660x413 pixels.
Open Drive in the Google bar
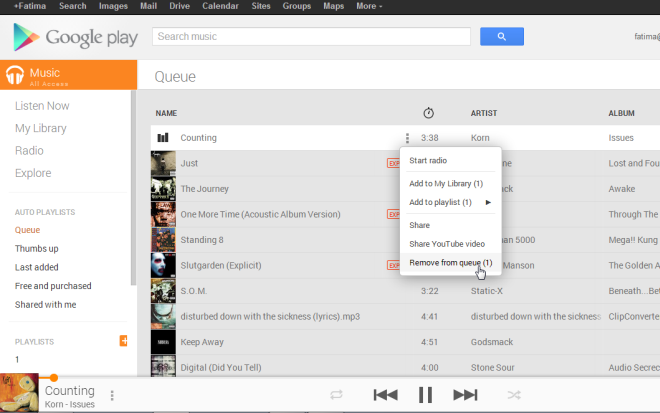tap(179, 6)
